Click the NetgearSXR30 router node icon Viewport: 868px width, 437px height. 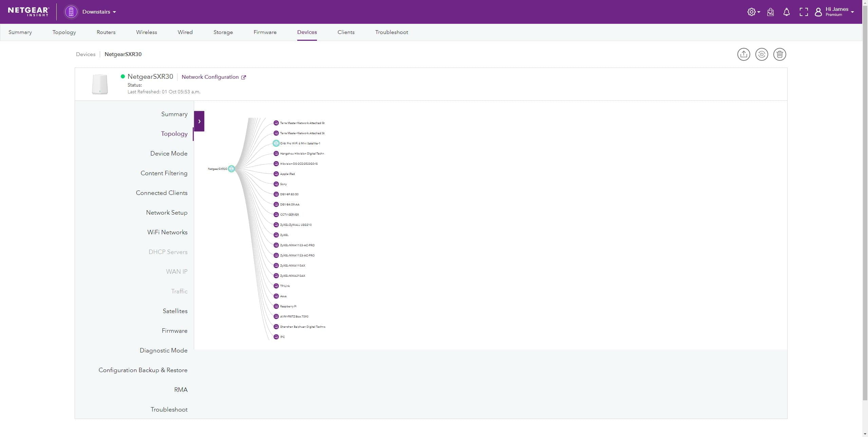point(231,169)
